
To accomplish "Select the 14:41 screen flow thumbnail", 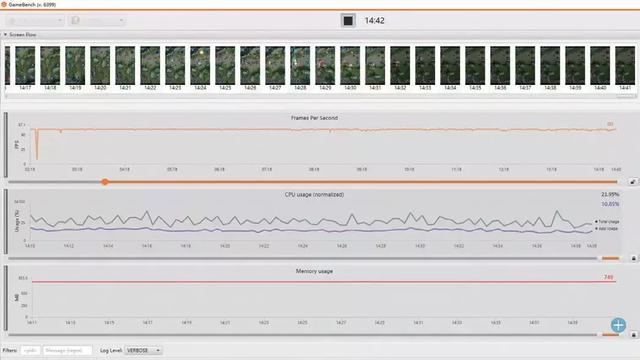I will click(625, 65).
